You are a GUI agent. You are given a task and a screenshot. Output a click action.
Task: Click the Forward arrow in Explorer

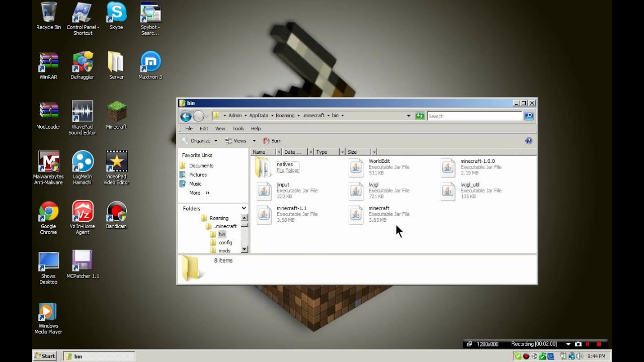click(198, 116)
